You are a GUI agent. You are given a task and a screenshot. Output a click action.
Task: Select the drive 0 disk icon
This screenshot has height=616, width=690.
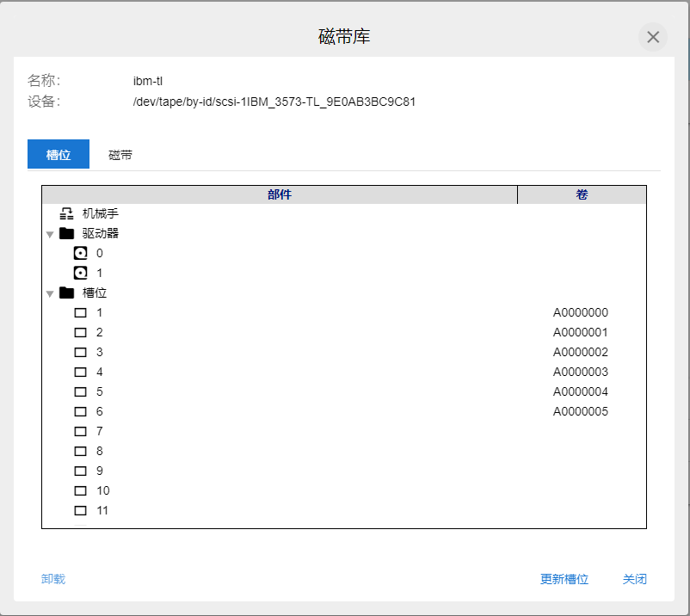(81, 253)
